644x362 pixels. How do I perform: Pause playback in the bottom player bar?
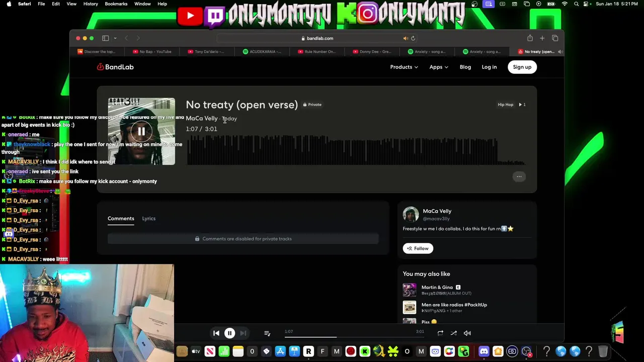pos(229,333)
